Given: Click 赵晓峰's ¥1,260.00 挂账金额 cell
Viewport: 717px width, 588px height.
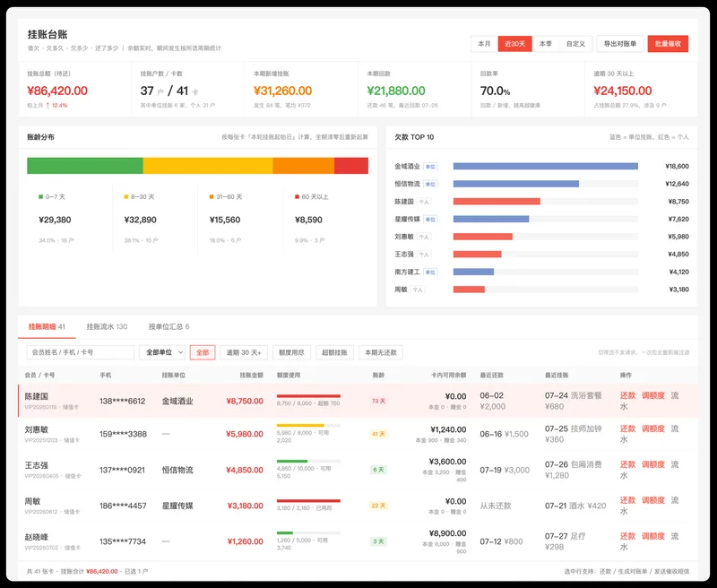Looking at the screenshot, I should [x=245, y=541].
